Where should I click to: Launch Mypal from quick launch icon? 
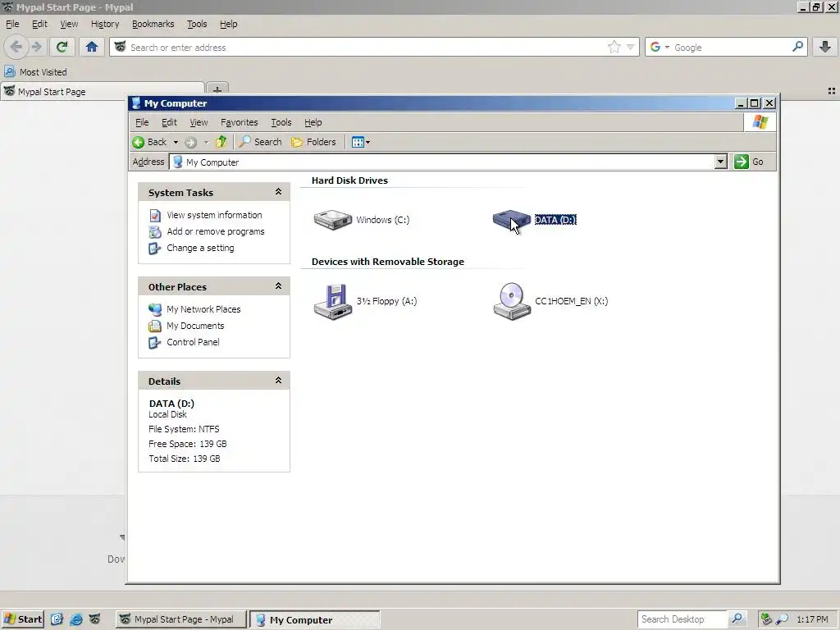click(x=94, y=619)
